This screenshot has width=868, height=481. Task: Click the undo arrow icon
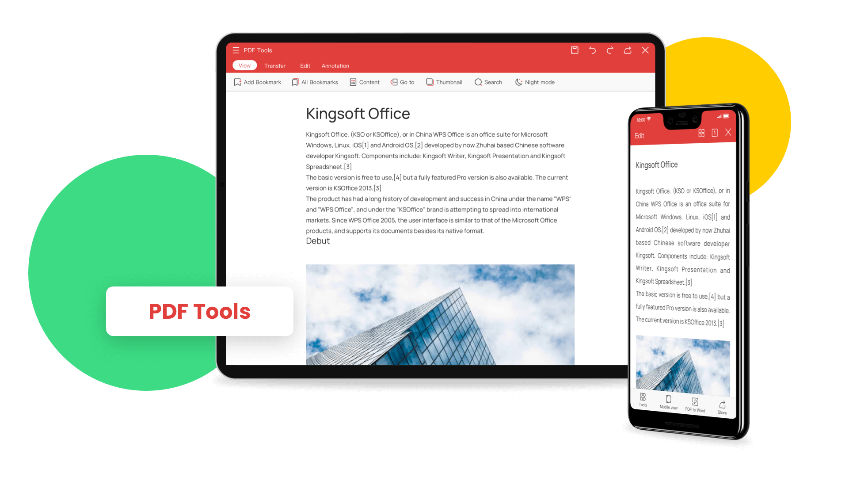(x=593, y=49)
